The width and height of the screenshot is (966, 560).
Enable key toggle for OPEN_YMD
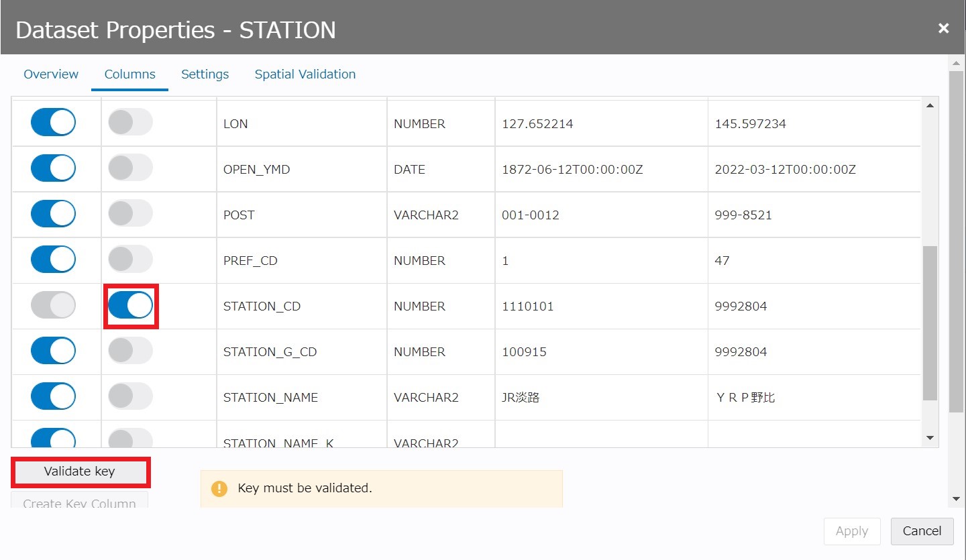(131, 169)
